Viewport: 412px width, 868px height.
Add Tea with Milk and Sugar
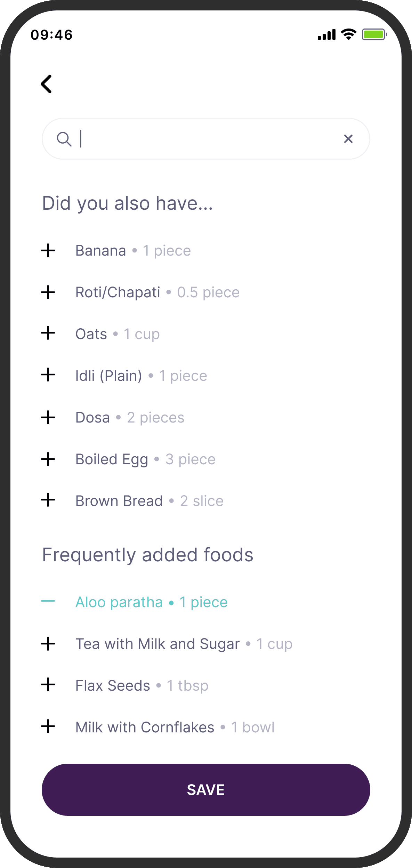coord(48,644)
